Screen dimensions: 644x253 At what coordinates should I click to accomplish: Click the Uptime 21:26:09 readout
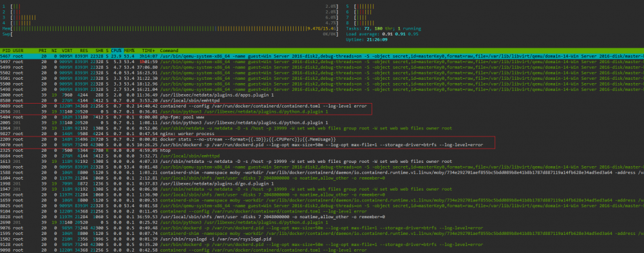(x=368, y=39)
